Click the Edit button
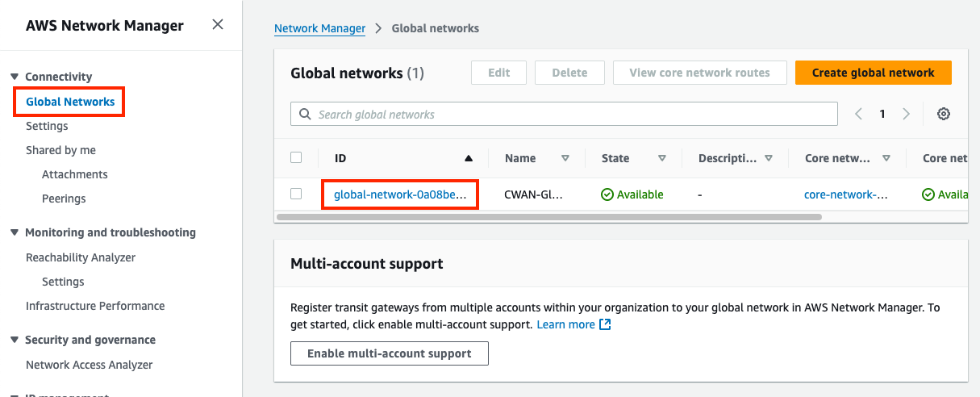980x397 pixels. pyautogui.click(x=499, y=73)
